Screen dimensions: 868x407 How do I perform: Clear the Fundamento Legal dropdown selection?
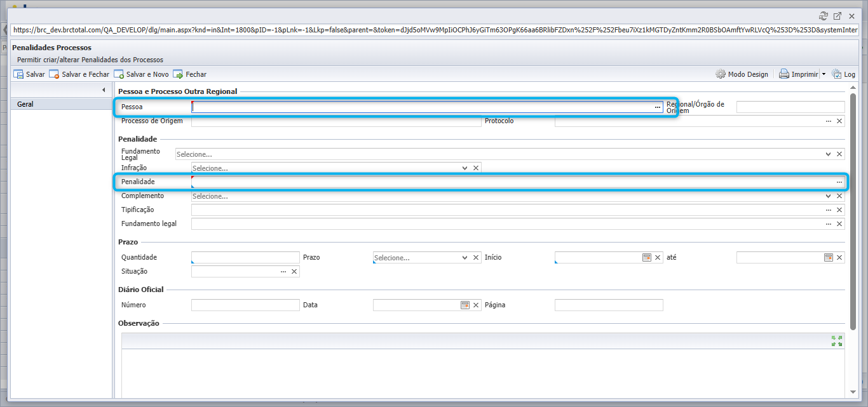click(x=839, y=154)
